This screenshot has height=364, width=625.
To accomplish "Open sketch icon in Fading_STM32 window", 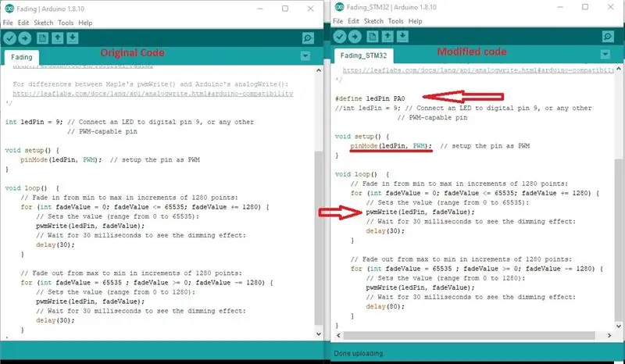I will pos(387,37).
